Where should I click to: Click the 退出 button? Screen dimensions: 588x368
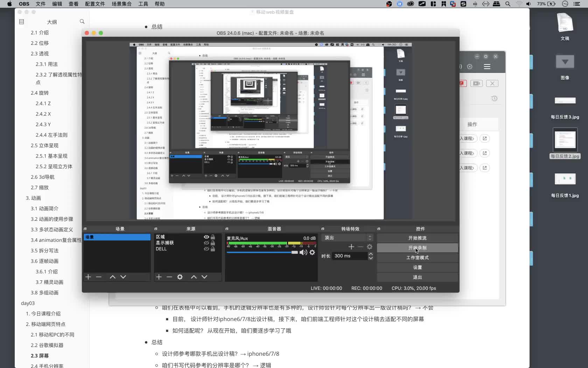coord(418,277)
